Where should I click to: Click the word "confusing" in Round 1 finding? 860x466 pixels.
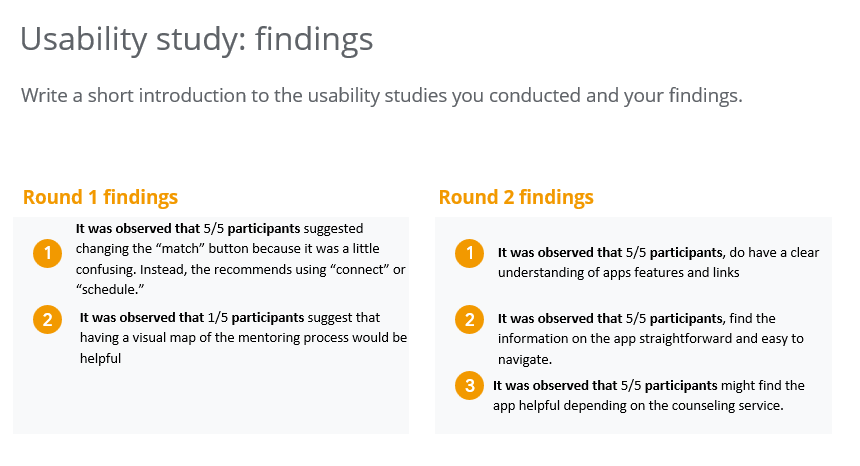pos(106,268)
